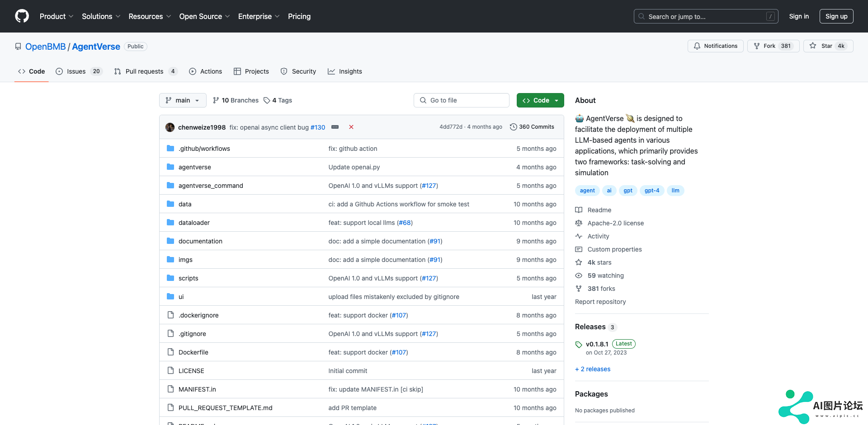
Task: Open the Solutions dropdown menu
Action: 101,16
